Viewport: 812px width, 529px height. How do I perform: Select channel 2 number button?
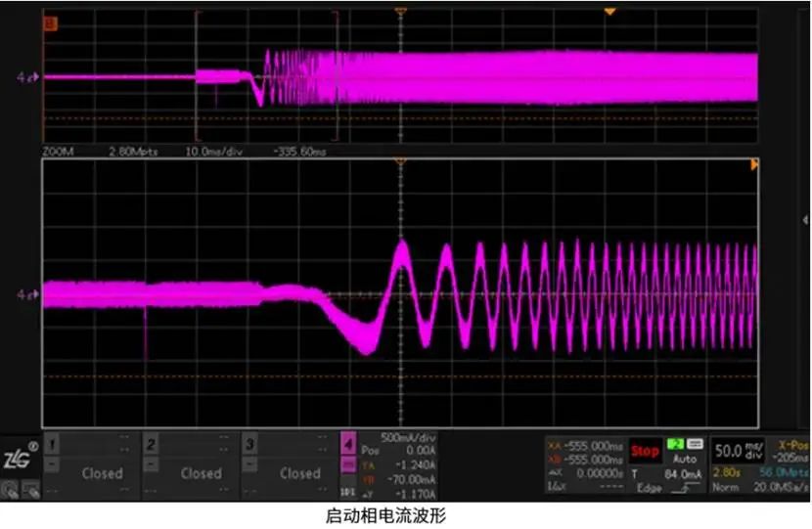pyautogui.click(x=151, y=445)
